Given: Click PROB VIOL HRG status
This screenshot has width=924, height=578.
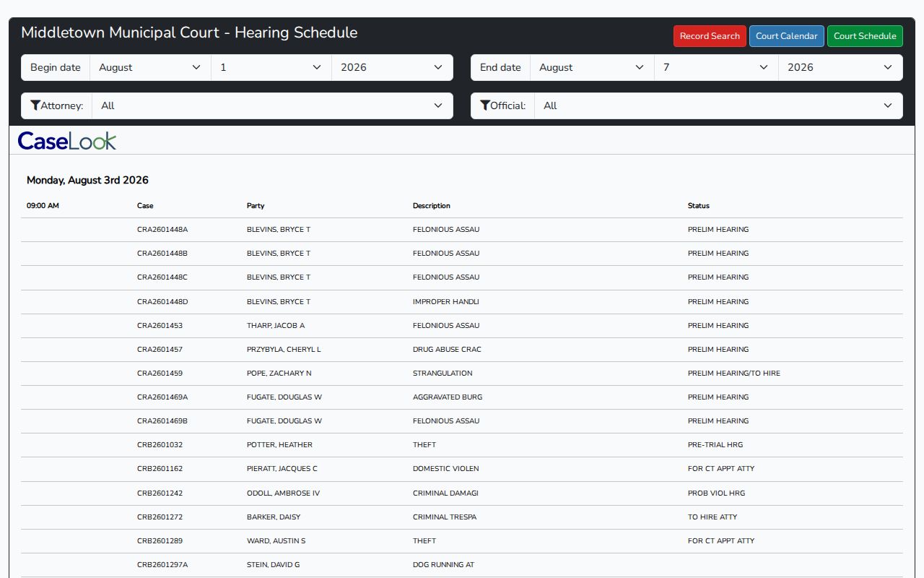Looking at the screenshot, I should [716, 493].
